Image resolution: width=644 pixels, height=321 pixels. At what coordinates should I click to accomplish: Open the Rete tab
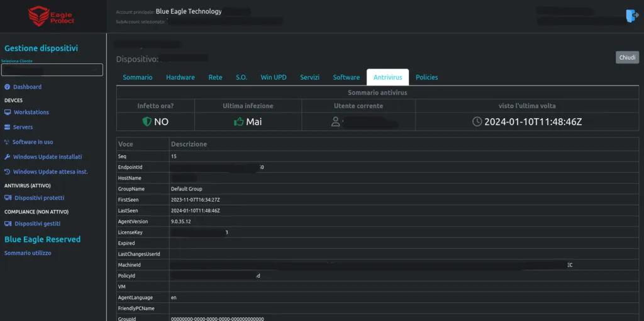click(x=215, y=77)
